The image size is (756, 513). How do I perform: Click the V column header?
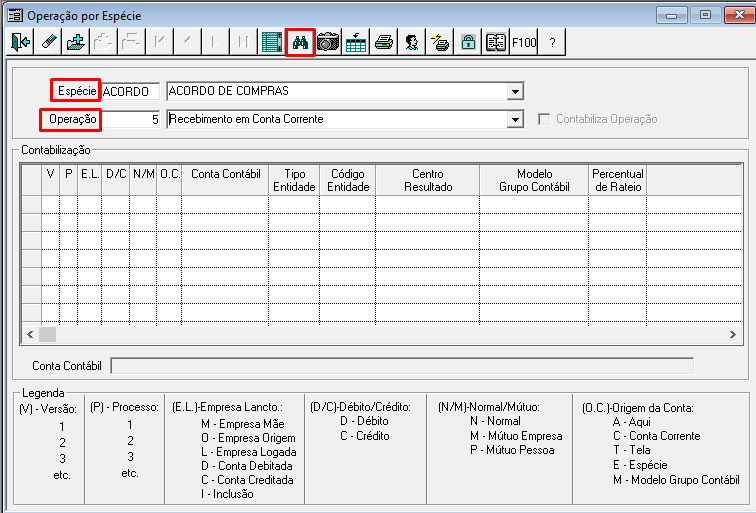tap(51, 180)
